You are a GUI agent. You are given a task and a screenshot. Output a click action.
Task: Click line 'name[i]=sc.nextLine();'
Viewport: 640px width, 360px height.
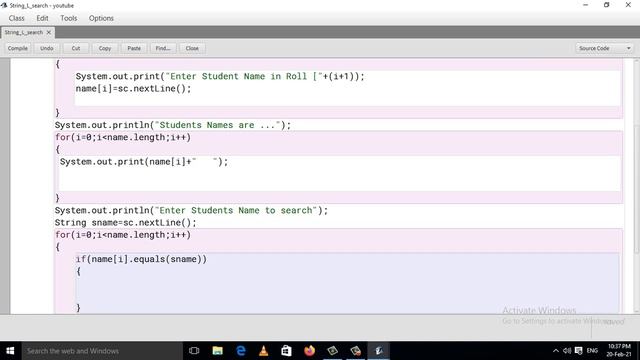(133, 89)
